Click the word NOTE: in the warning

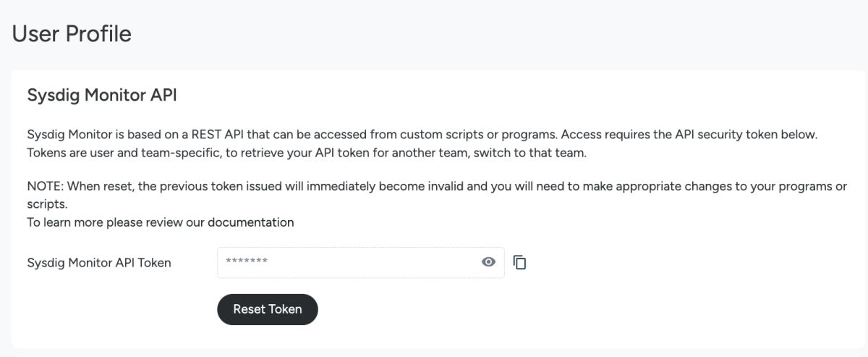tap(45, 186)
